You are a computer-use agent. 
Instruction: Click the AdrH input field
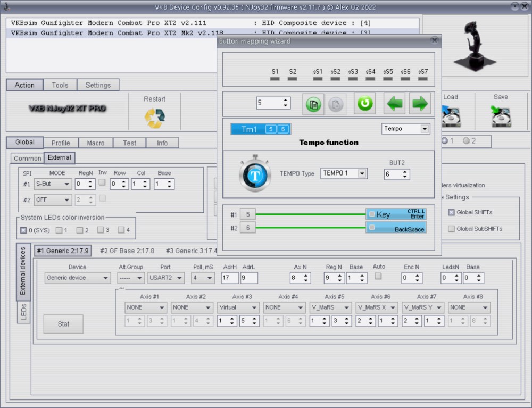pyautogui.click(x=230, y=278)
